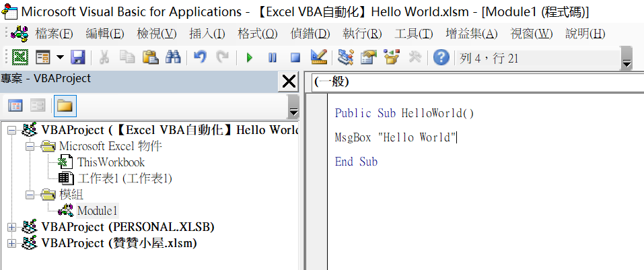This screenshot has height=270, width=644.
Task: Select the 模組 folder item
Action: pos(71,195)
